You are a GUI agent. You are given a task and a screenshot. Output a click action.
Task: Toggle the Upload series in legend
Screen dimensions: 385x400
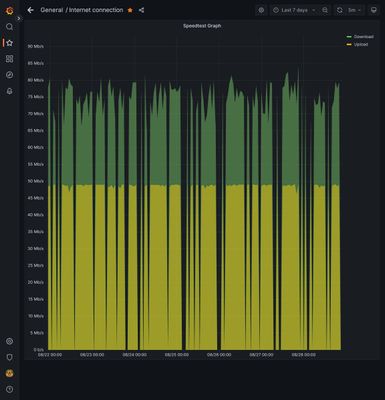361,44
